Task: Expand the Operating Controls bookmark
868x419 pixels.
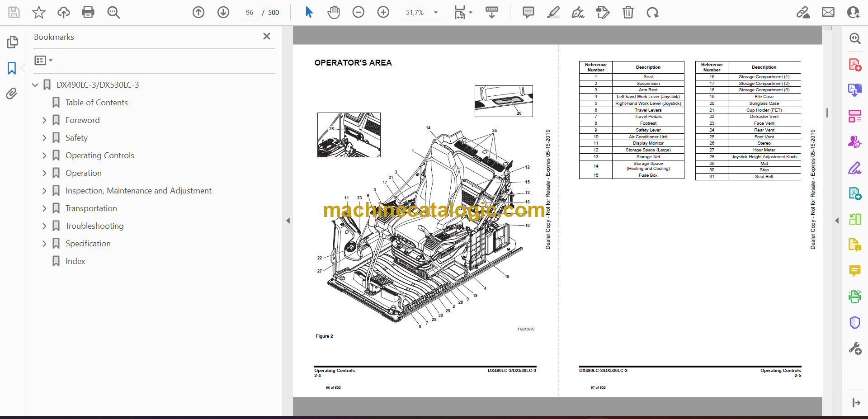Action: point(44,155)
